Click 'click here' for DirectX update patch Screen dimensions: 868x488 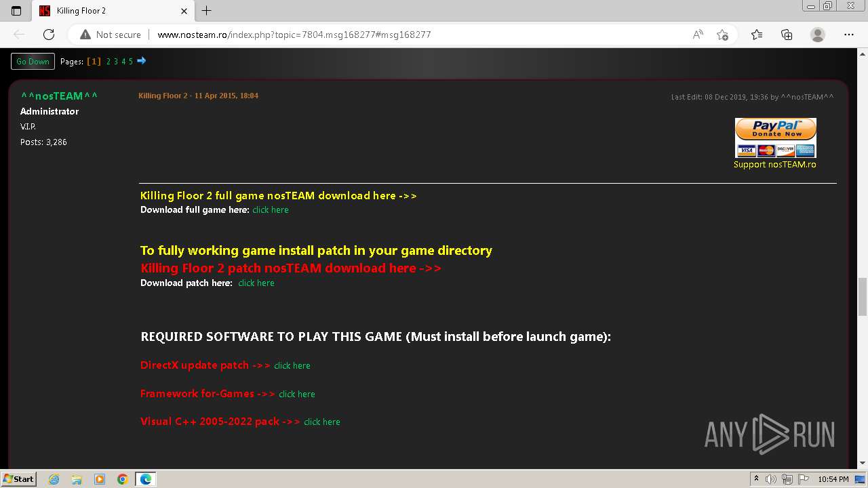pyautogui.click(x=292, y=365)
